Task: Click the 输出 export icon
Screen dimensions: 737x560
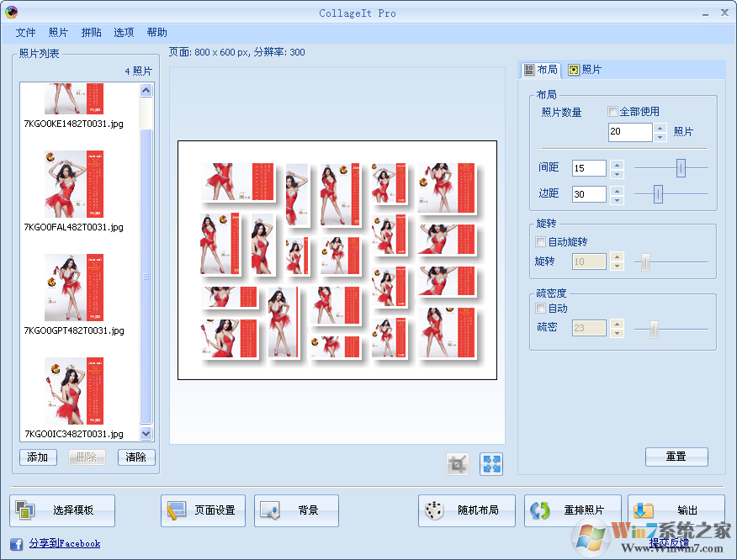Action: coord(642,510)
